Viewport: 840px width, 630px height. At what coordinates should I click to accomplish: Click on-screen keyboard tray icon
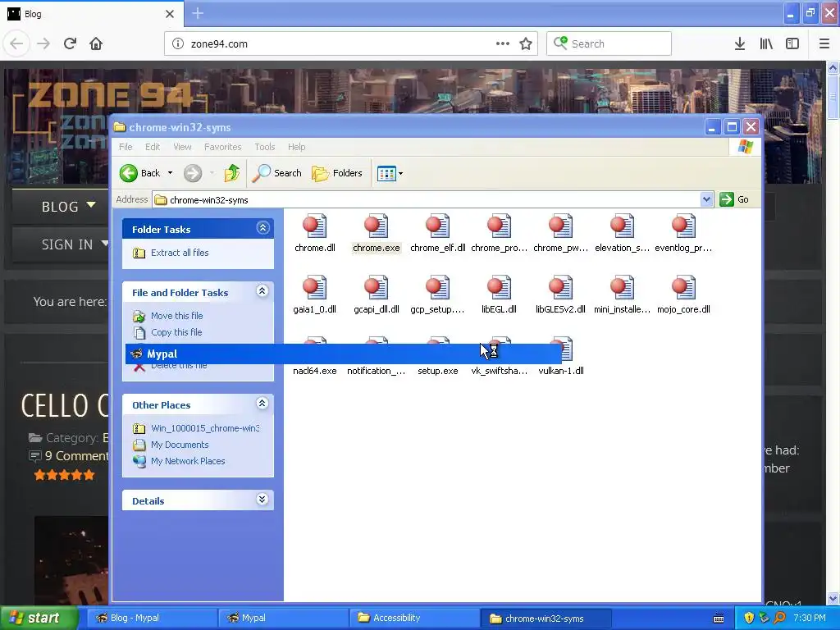click(719, 619)
